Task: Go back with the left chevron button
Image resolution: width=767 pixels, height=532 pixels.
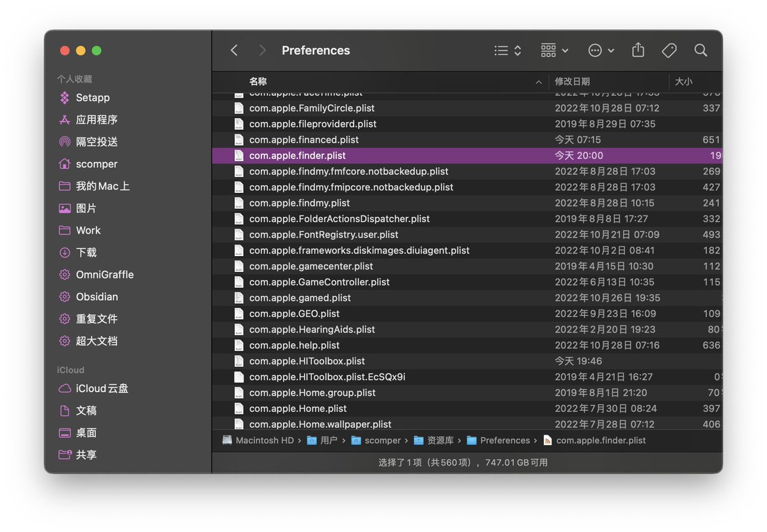Action: (x=234, y=50)
